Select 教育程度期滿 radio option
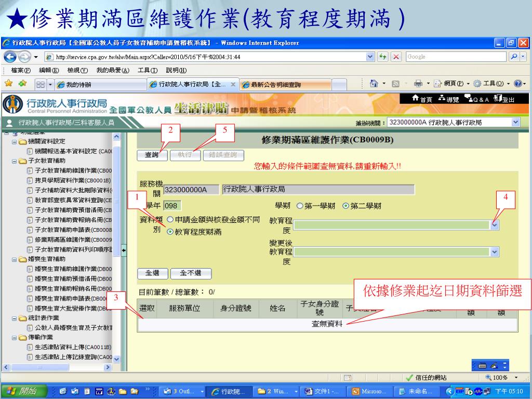 [x=170, y=232]
